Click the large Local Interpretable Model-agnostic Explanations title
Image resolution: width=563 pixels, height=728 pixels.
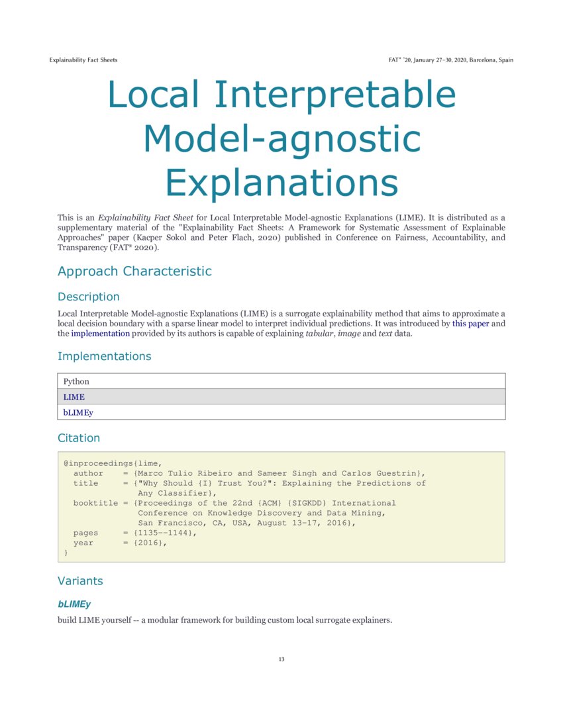[x=281, y=139]
